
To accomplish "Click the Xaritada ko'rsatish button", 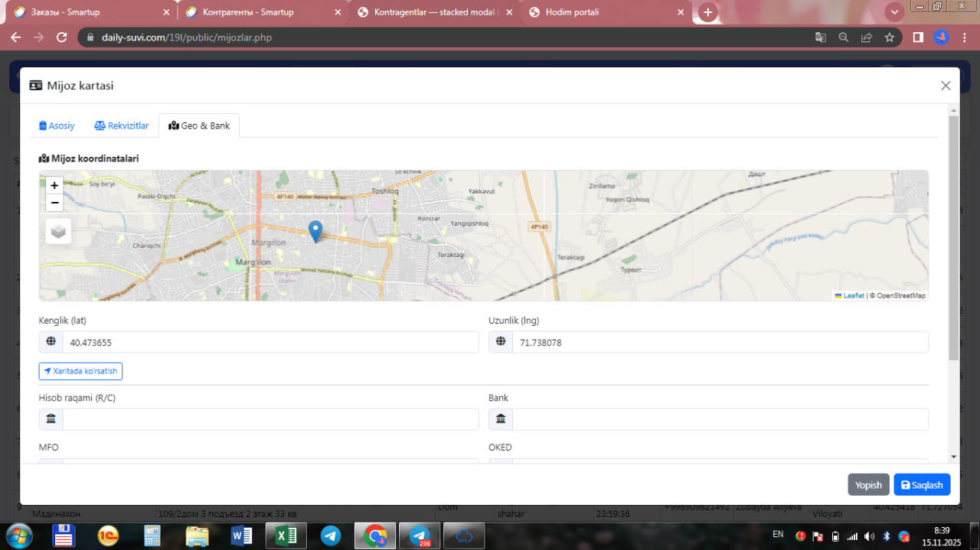I will tap(80, 371).
